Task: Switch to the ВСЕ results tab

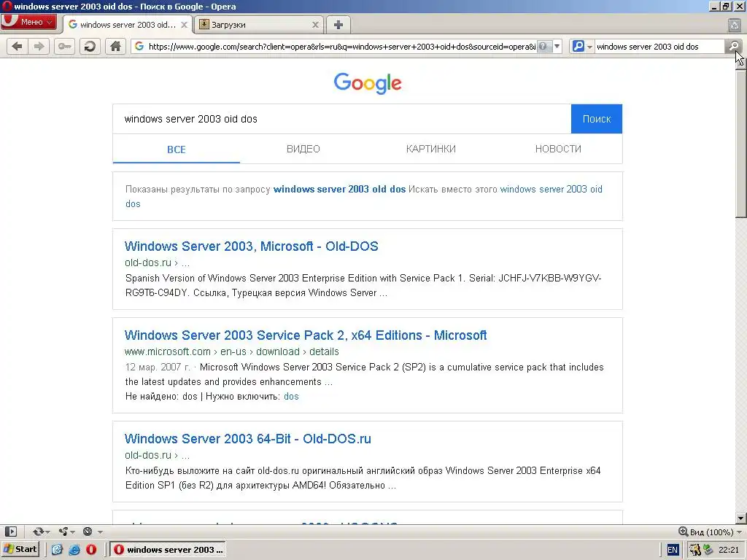Action: (177, 149)
